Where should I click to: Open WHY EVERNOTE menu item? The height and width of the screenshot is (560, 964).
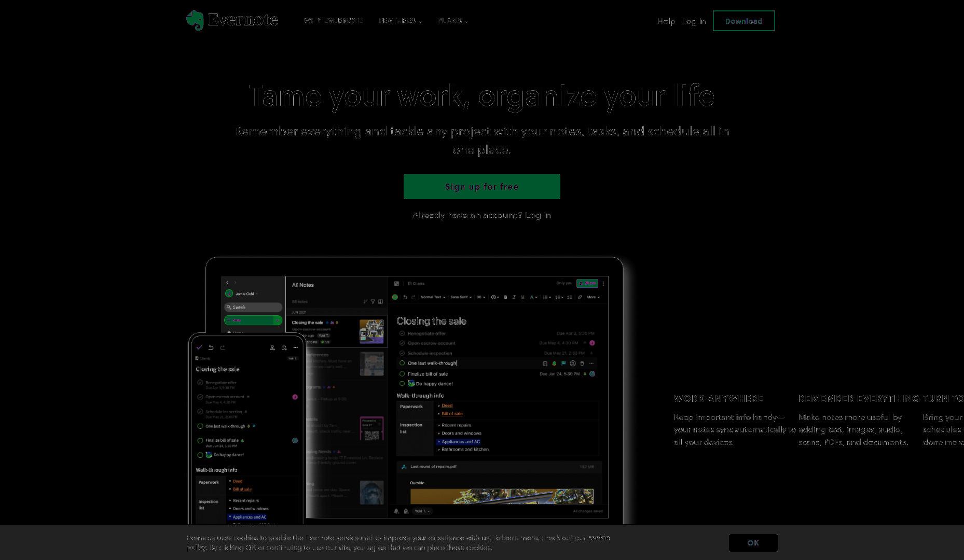[333, 21]
